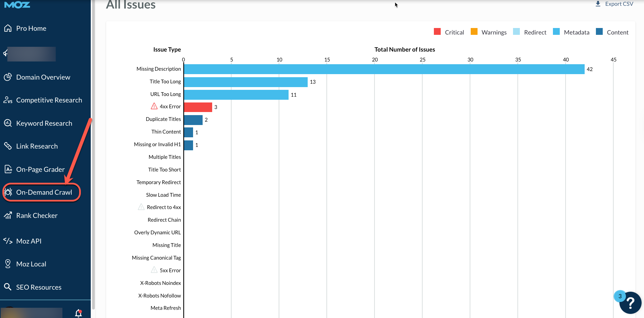The width and height of the screenshot is (644, 318).
Task: Click the Missing Description bar
Action: click(384, 69)
